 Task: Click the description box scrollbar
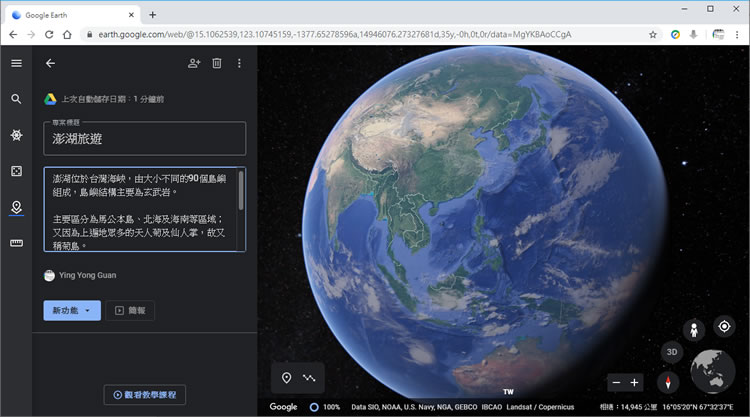pos(241,190)
